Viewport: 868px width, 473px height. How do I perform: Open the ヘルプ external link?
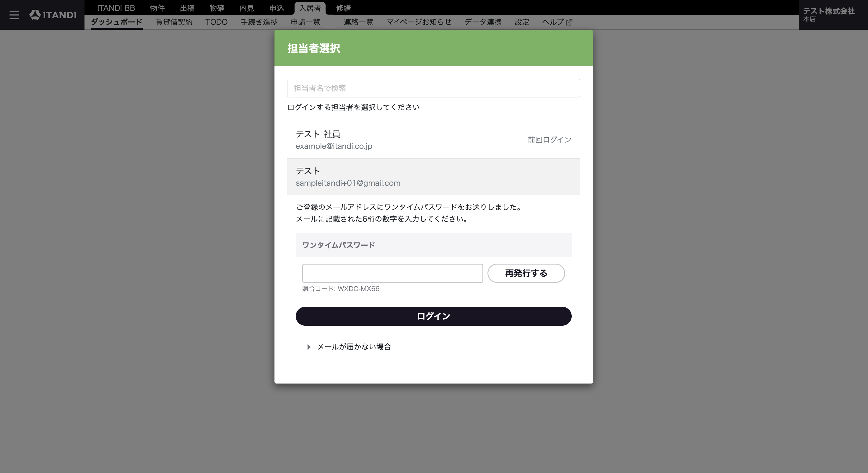point(557,22)
